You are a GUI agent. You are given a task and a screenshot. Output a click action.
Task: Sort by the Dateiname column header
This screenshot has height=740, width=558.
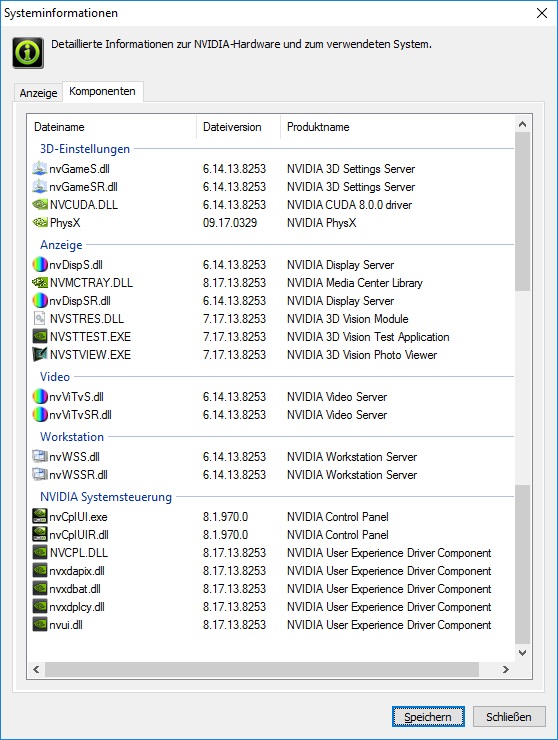click(111, 127)
